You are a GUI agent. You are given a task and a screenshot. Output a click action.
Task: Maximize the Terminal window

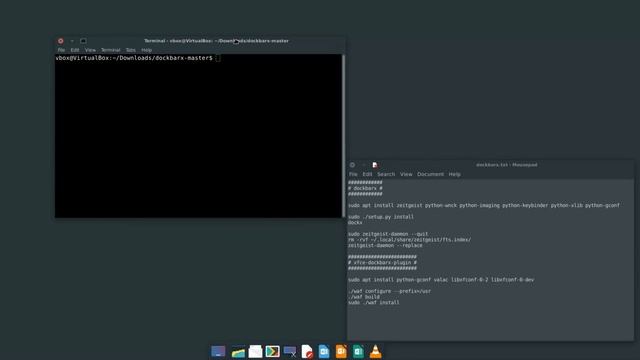click(x=83, y=41)
